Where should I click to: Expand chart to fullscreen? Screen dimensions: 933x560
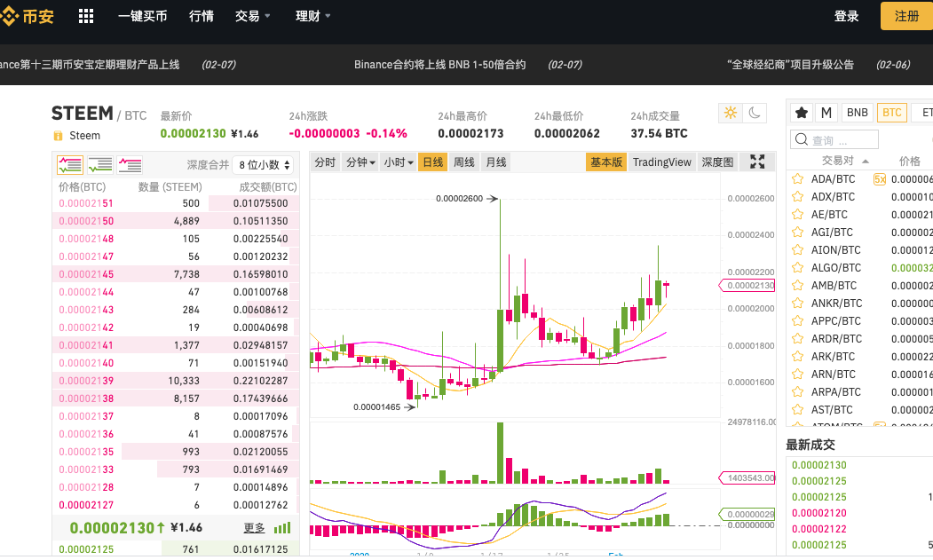coord(757,162)
